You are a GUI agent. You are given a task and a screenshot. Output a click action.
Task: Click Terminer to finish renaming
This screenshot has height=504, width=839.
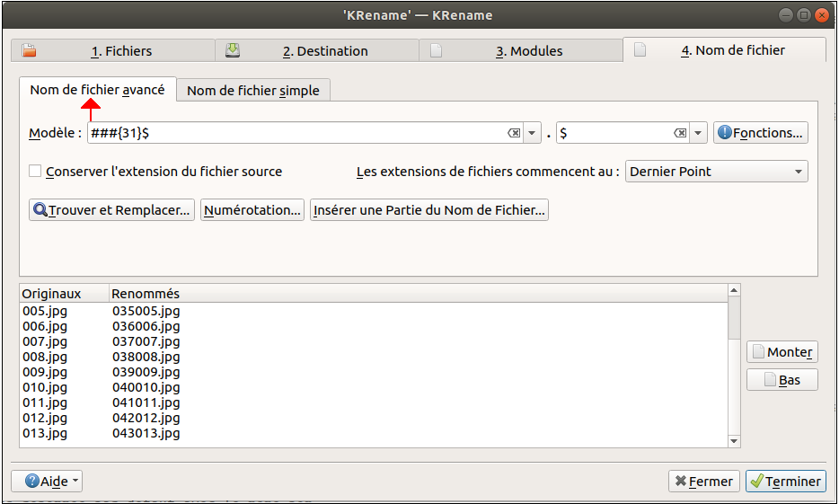pos(786,481)
